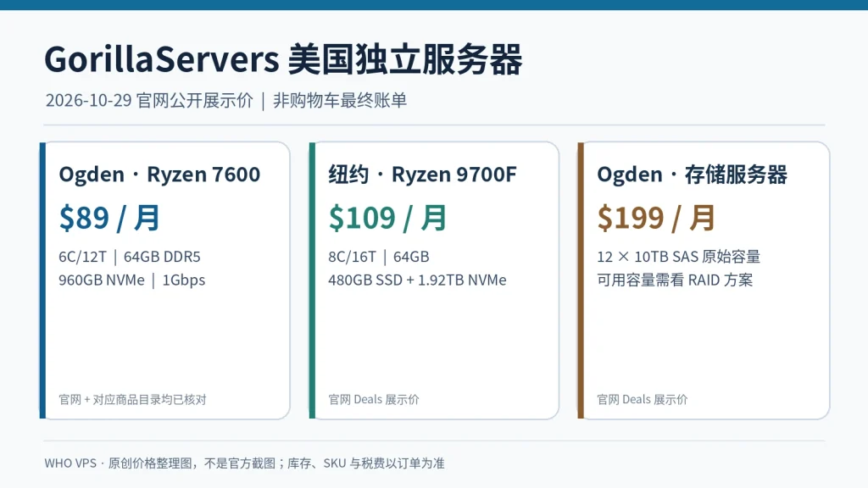Select the 960GB NVMe | 1Gbps spec line
Screen dimensions: 868x488
click(x=131, y=280)
